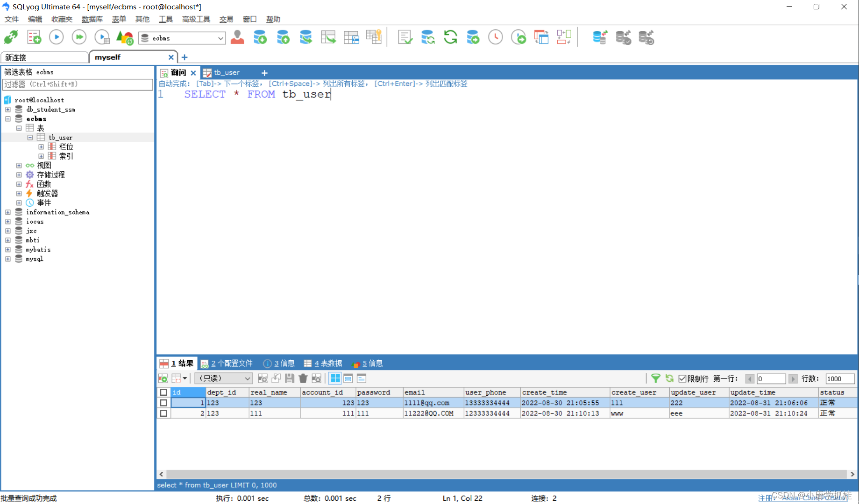
Task: Click the 行数 row count input field
Action: [x=840, y=379]
